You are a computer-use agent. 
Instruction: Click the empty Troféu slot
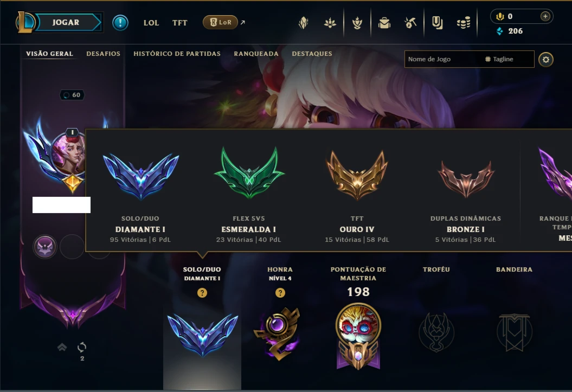(x=436, y=332)
